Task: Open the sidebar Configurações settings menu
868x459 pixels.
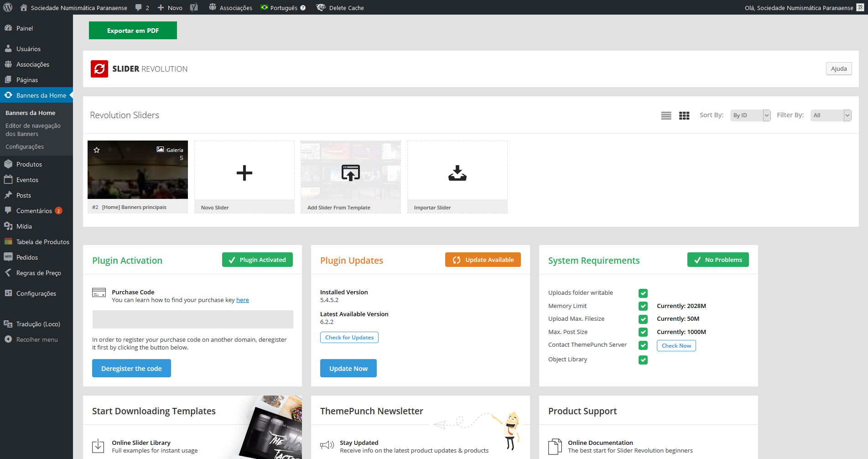Action: point(36,293)
